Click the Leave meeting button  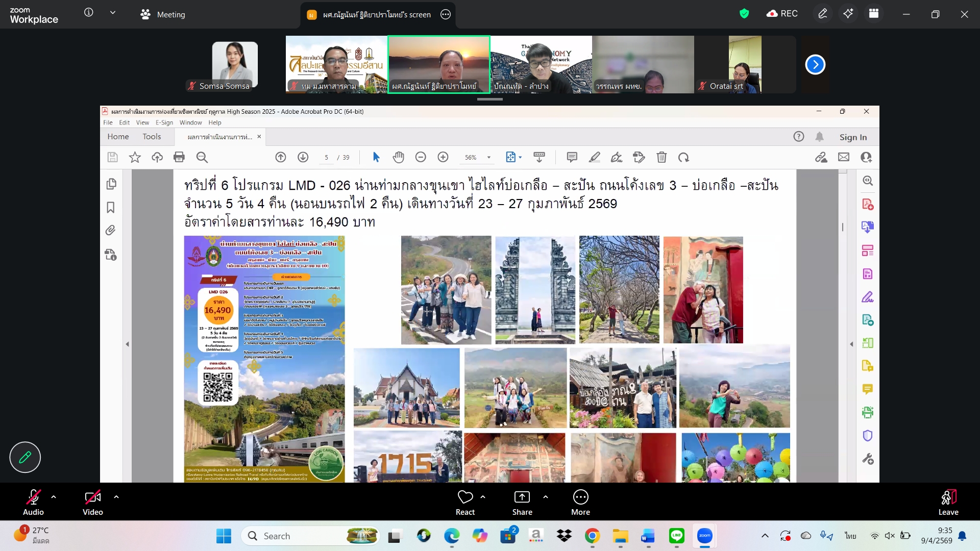pos(948,502)
